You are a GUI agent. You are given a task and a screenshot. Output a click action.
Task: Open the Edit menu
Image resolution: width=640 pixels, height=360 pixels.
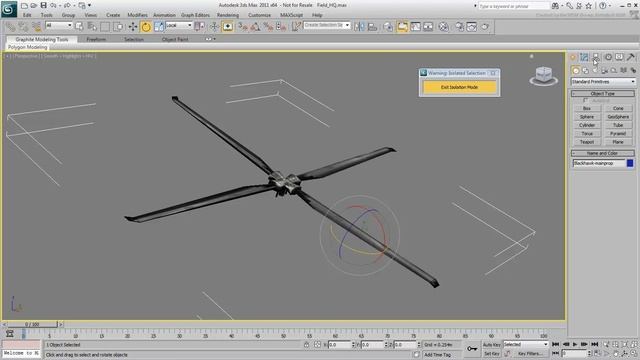pos(27,15)
